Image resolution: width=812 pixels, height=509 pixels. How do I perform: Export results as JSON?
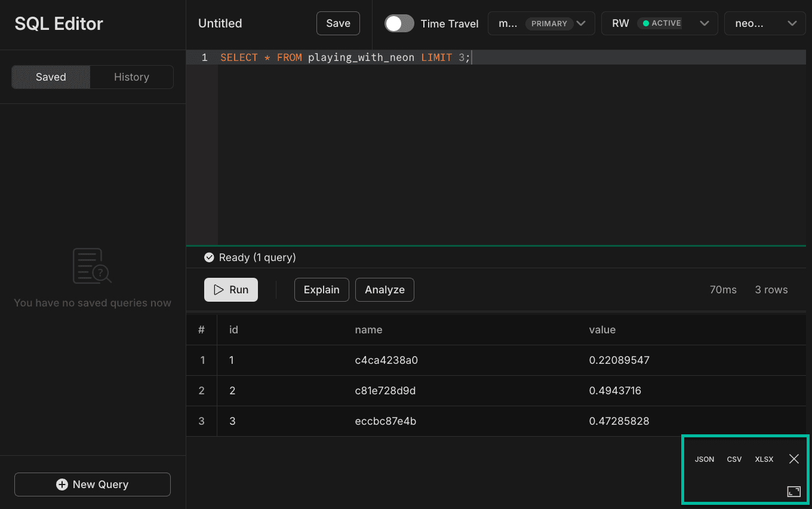click(x=705, y=459)
